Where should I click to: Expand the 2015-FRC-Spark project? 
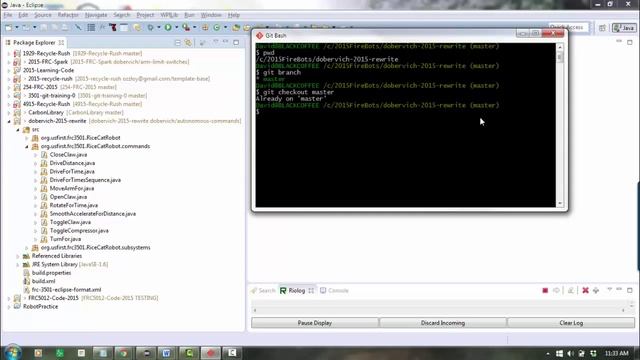click(9, 62)
